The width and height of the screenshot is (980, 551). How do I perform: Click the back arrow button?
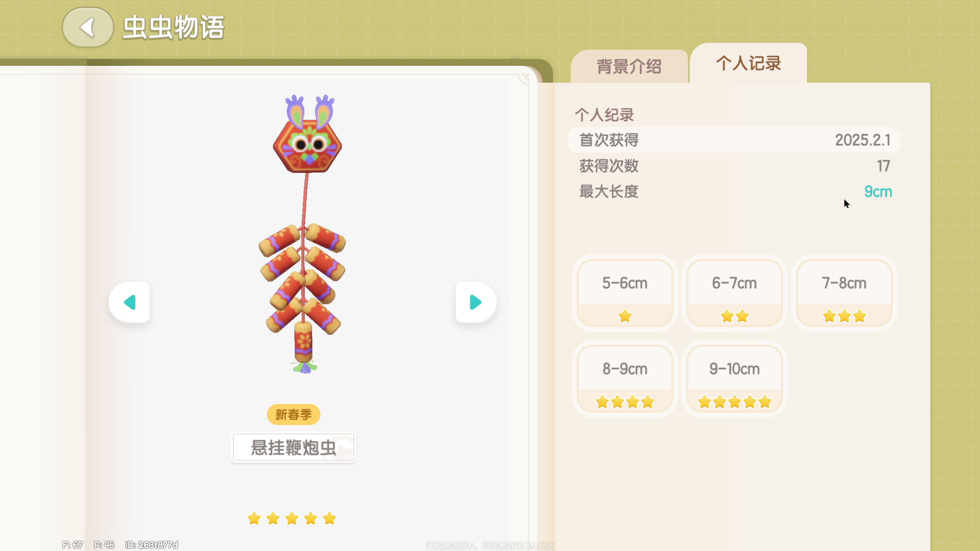click(88, 27)
